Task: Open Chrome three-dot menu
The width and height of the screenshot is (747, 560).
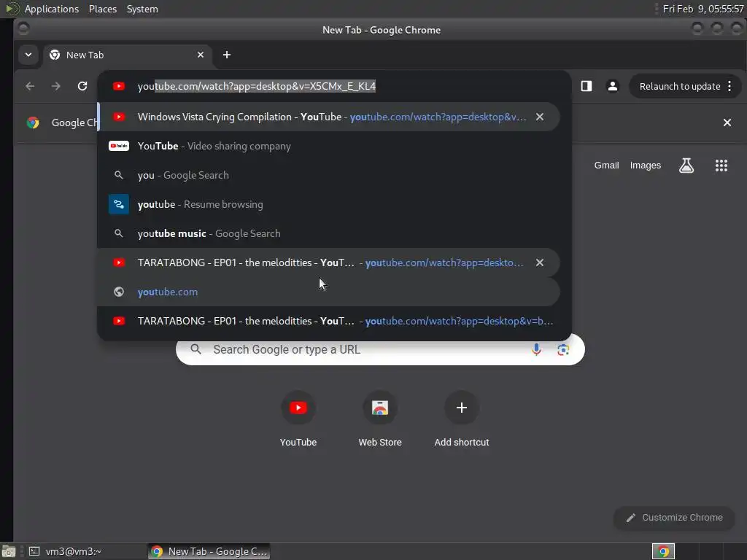Action: point(729,86)
